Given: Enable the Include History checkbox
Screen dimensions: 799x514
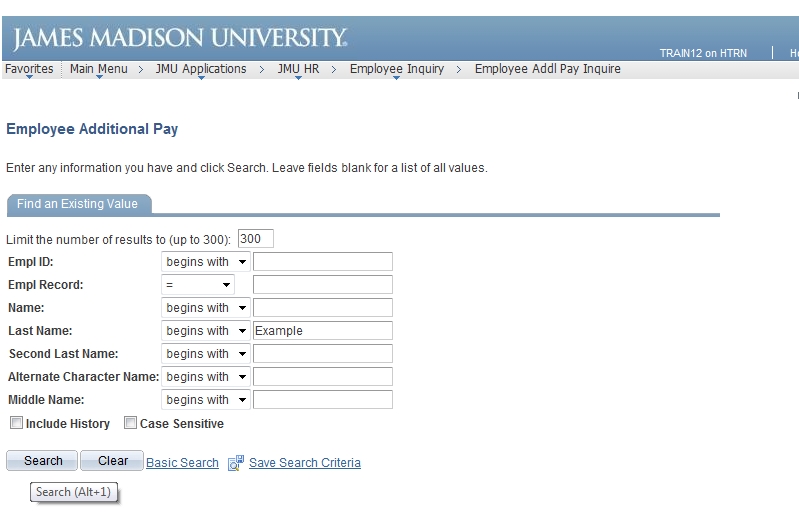Looking at the screenshot, I should point(16,423).
